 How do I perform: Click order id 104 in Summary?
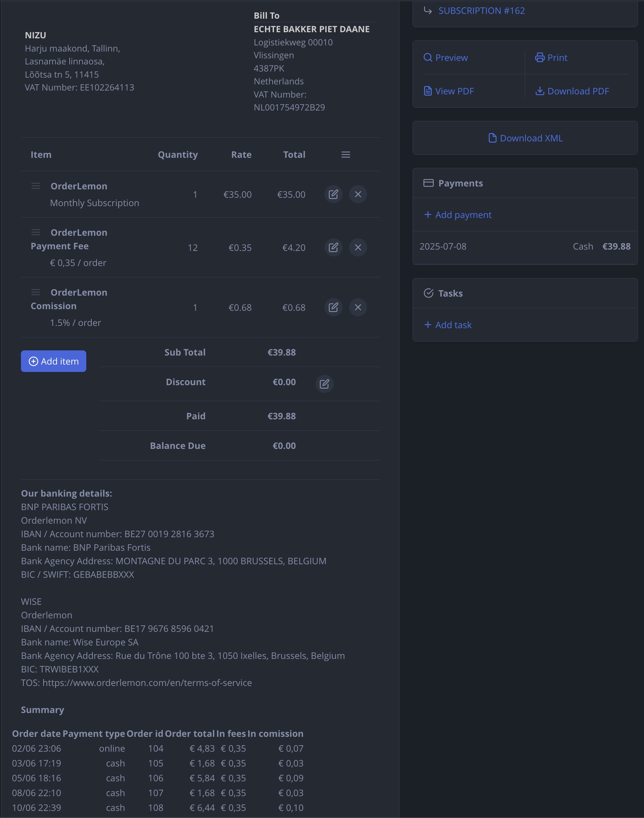coord(156,749)
